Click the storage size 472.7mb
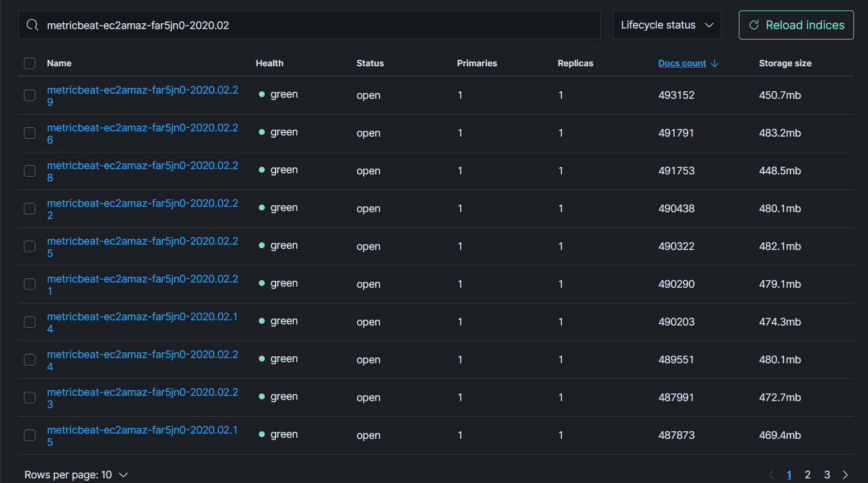This screenshot has width=868, height=483. coord(780,398)
